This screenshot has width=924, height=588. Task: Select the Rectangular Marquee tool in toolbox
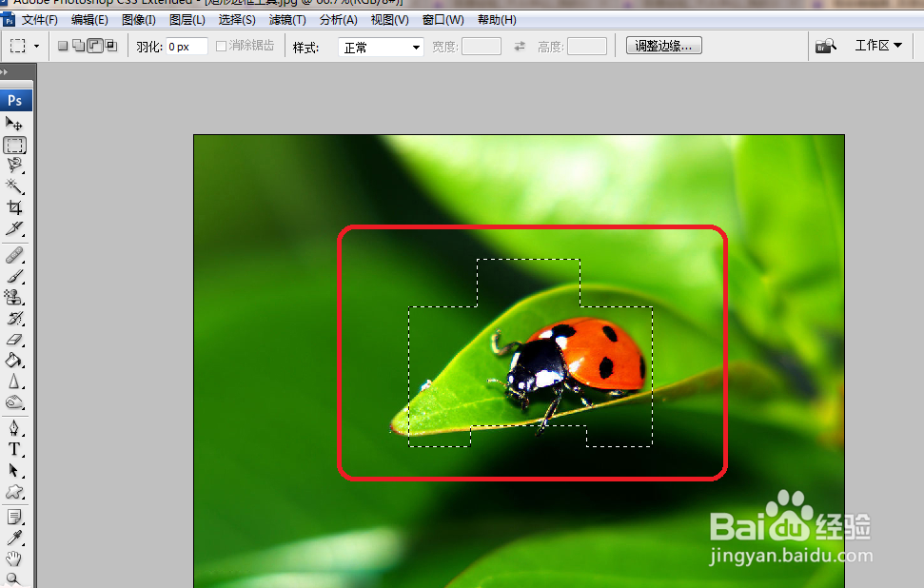pos(14,145)
